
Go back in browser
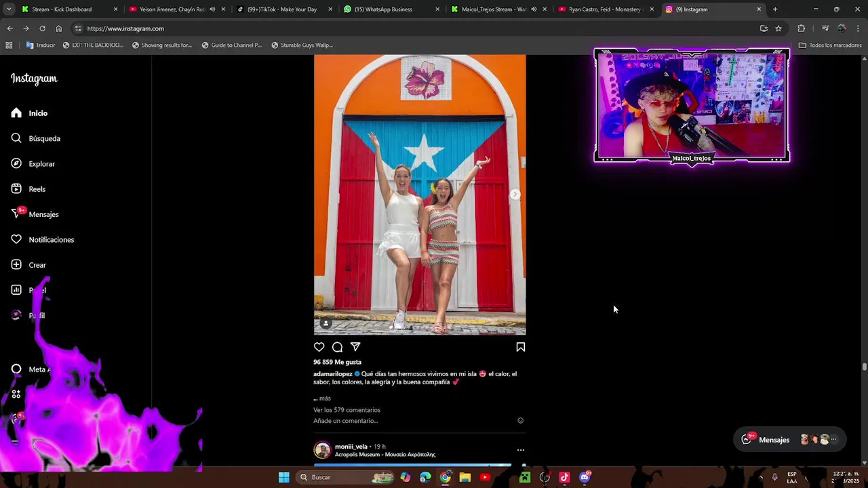tap(9, 28)
